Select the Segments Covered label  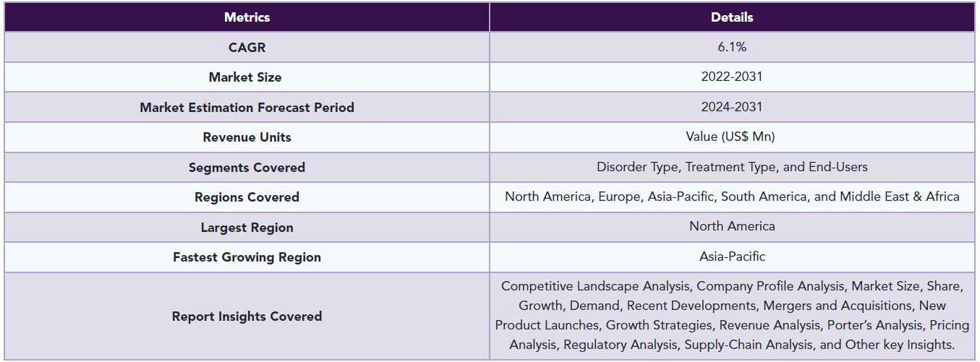(247, 167)
